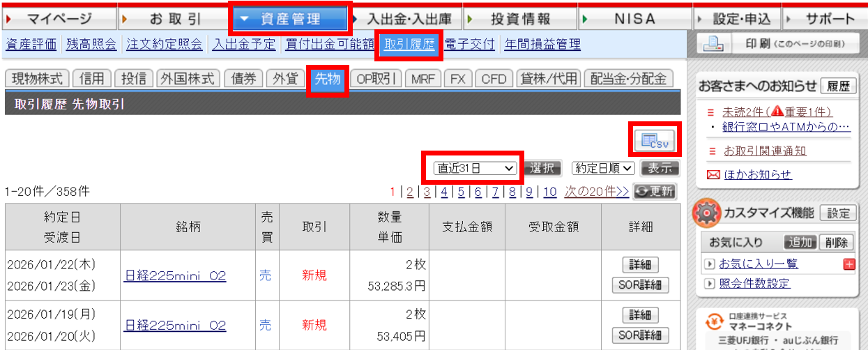This screenshot has height=350, width=868.
Task: Click 詳細 button for the 2026/01/22 trade
Action: [x=640, y=265]
